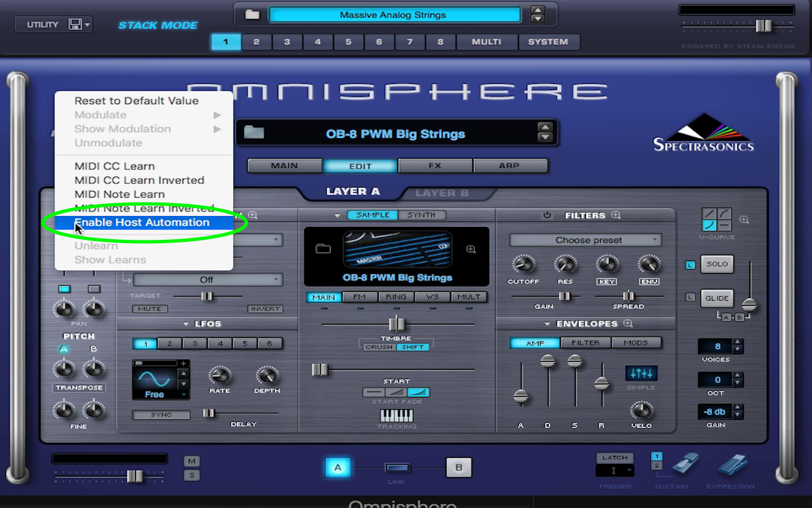The image size is (812, 508).
Task: Click the Link icon between A and B
Action: [397, 467]
